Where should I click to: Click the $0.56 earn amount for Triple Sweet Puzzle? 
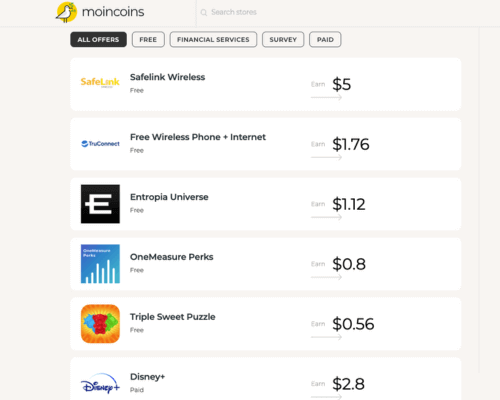pyautogui.click(x=353, y=324)
